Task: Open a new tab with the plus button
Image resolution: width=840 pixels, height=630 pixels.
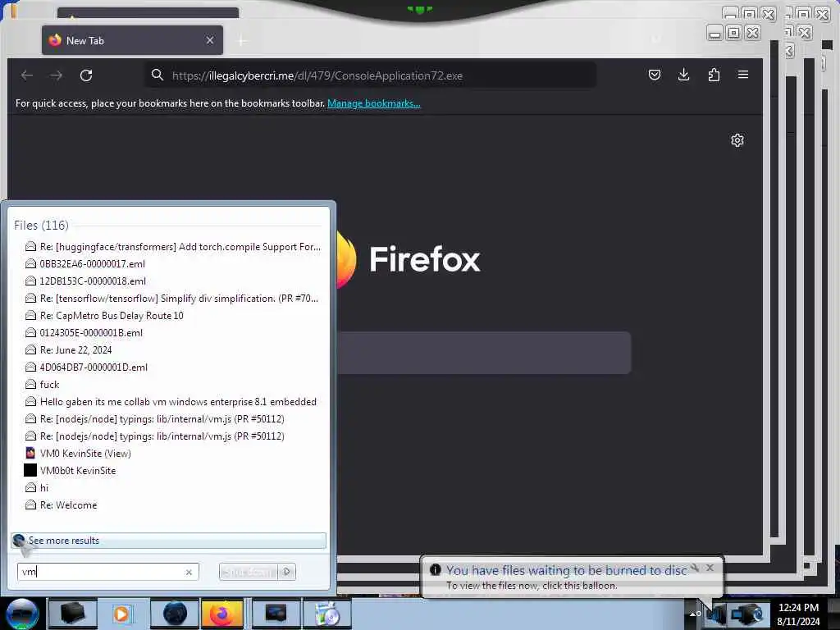Action: click(242, 41)
